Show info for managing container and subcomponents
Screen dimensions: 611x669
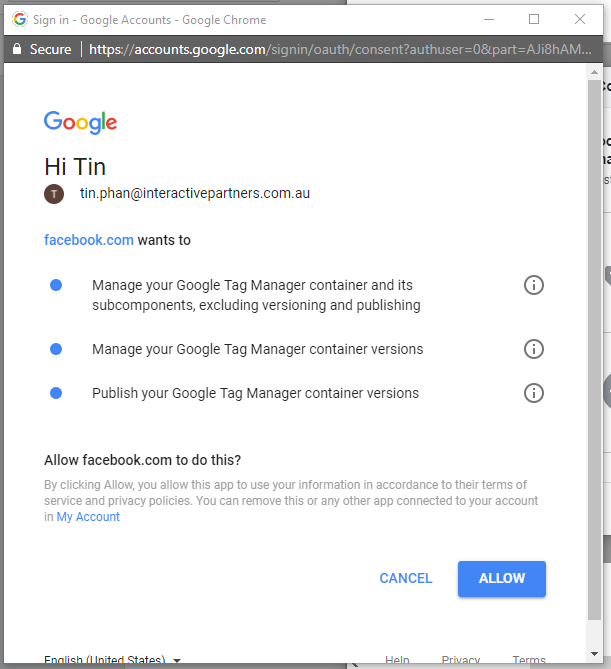(x=534, y=285)
